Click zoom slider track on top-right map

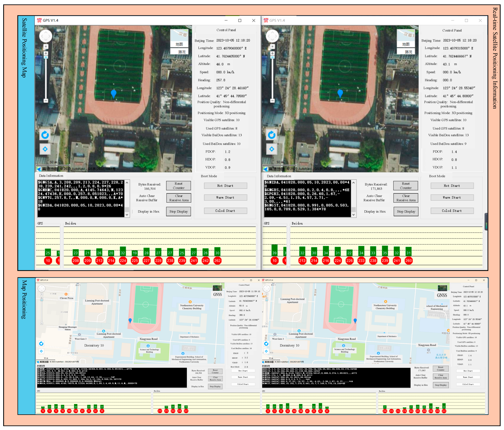(x=272, y=78)
